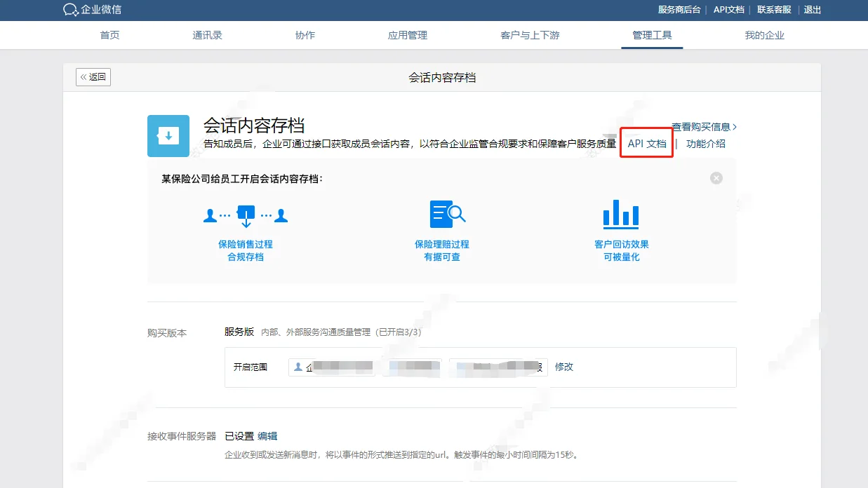Viewport: 868px width, 488px height.
Task: Open the 功能介绍 link
Action: (706, 144)
